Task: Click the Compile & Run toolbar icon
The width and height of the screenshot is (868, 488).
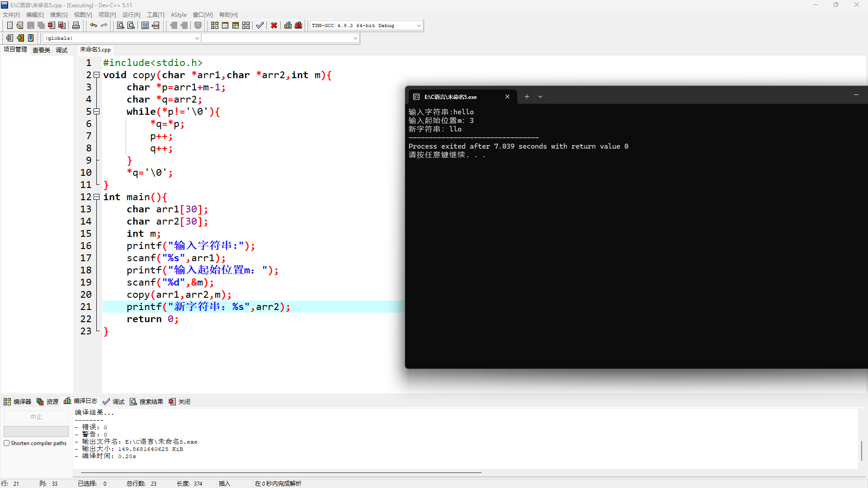Action: 236,25
